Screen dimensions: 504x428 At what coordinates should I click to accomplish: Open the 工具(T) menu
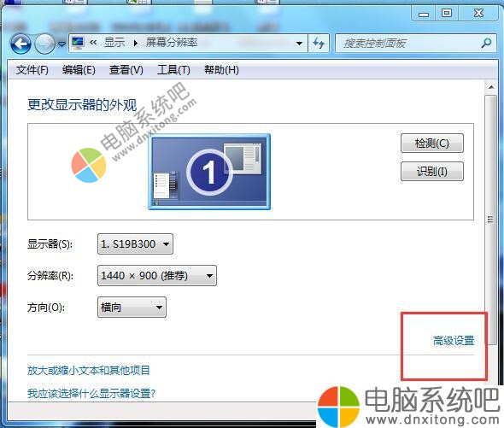173,70
